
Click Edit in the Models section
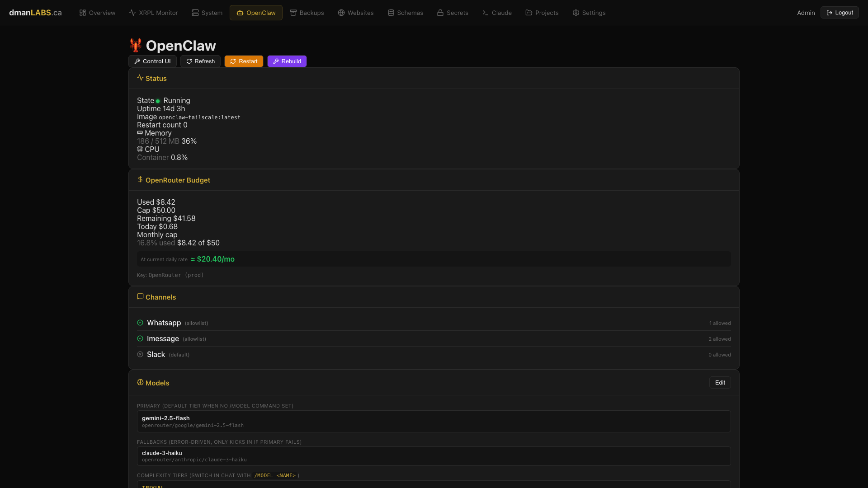click(720, 383)
